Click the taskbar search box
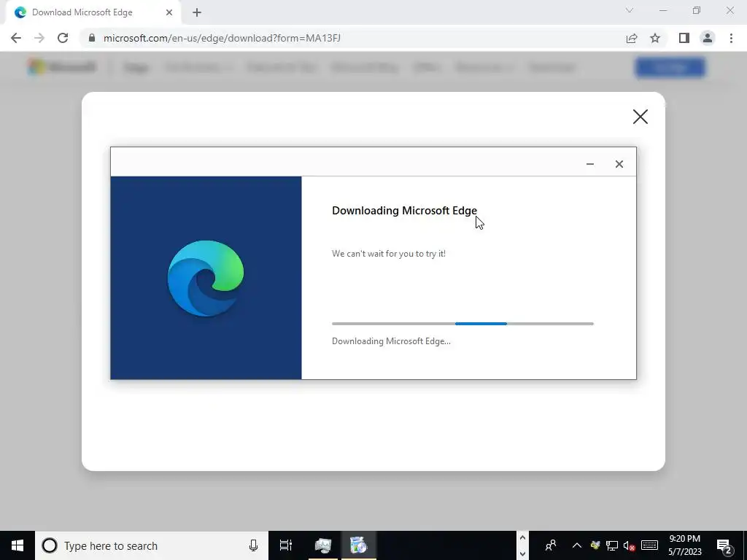The height and width of the screenshot is (560, 747). (x=152, y=545)
